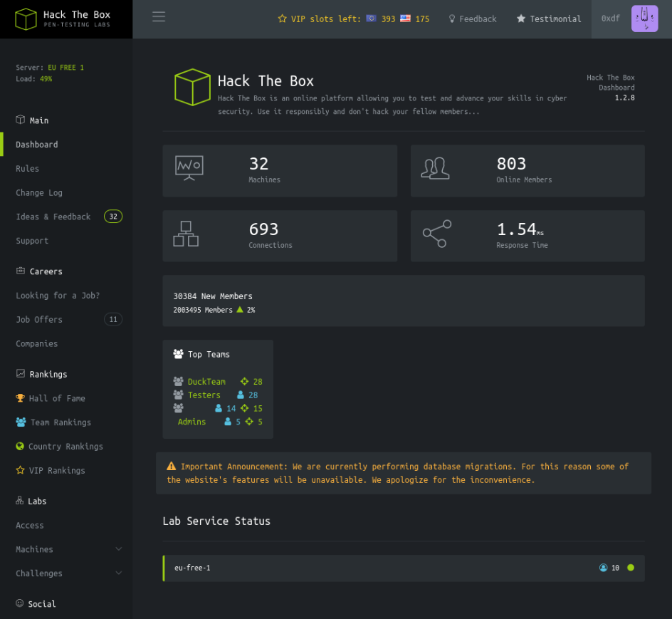
Task: Click DuckTeam's crosshair score icon
Action: [x=244, y=381]
